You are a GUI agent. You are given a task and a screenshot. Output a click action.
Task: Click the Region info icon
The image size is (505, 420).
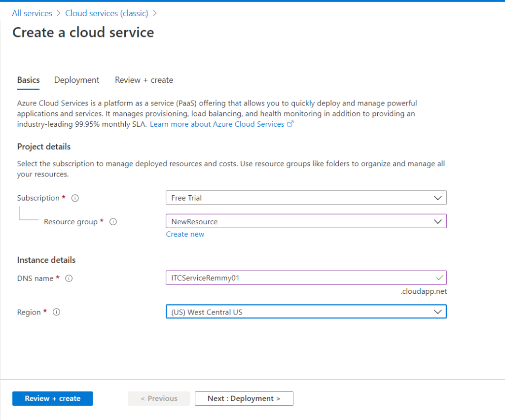click(x=56, y=312)
